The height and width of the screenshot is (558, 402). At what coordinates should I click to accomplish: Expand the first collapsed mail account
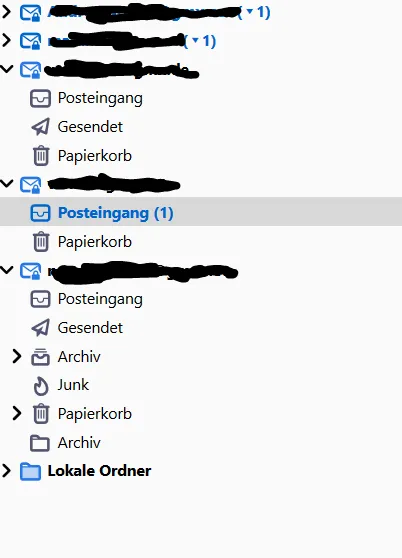click(6, 12)
